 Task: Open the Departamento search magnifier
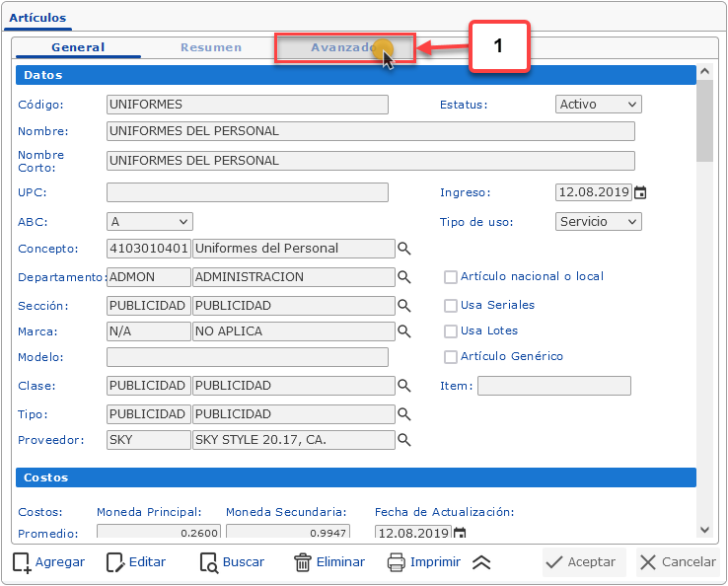pos(403,277)
